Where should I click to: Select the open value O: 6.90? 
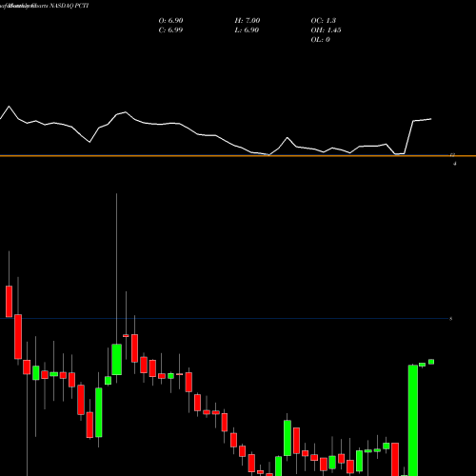coord(170,21)
